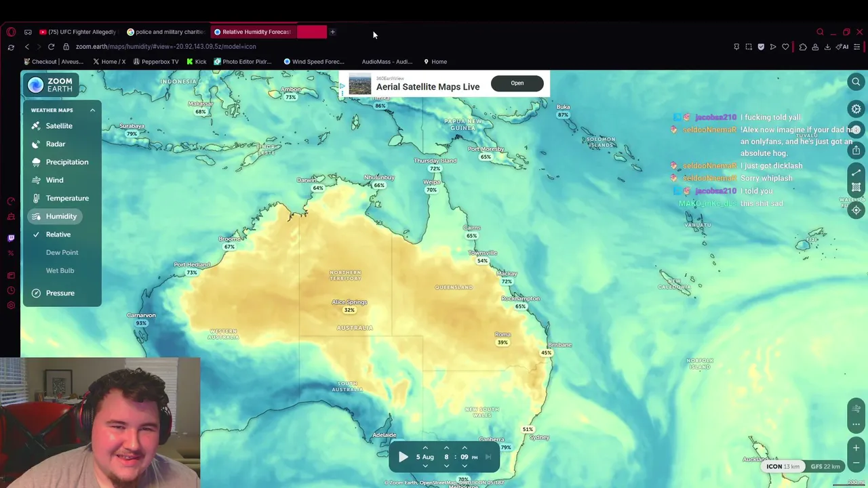Viewport: 868px width, 488px height.
Task: Open Zoom Earth settings gear
Action: coord(856,108)
